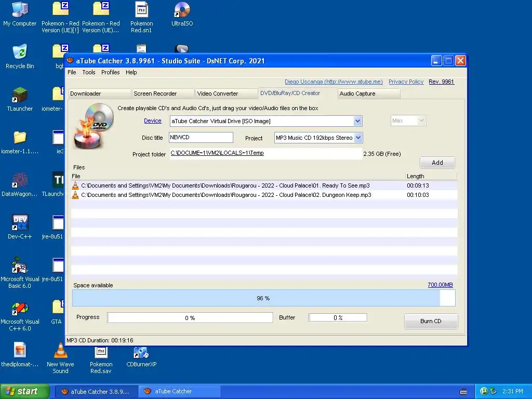Image resolution: width=532 pixels, height=399 pixels.
Task: Open the Max speed dropdown
Action: [x=408, y=121]
